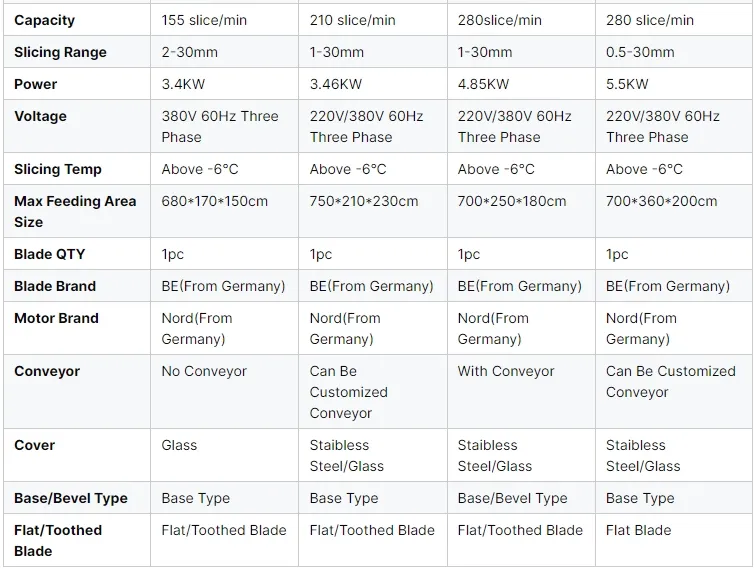Select the Flat Blade cell
The width and height of the screenshot is (754, 569).
tap(674, 540)
